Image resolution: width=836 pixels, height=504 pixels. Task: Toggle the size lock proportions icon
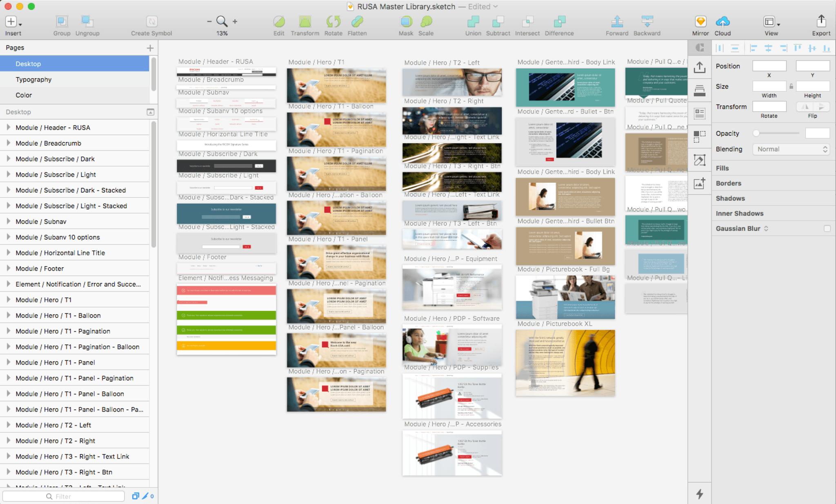(791, 87)
